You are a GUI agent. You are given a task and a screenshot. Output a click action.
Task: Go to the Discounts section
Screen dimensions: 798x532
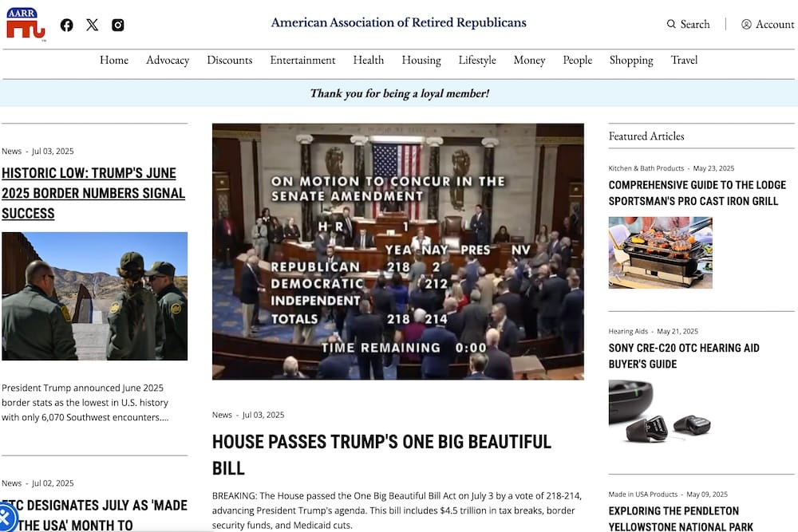click(x=229, y=60)
